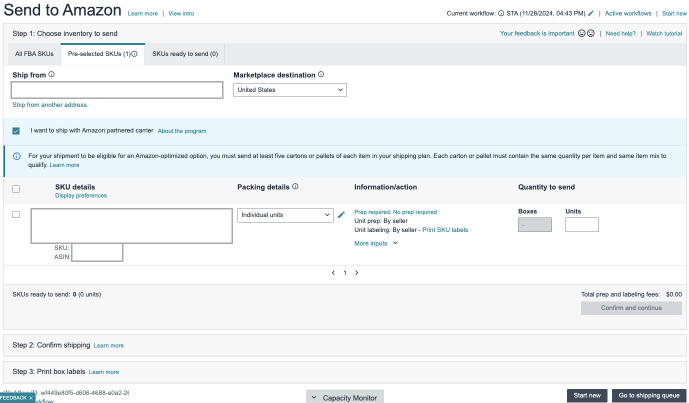This screenshot has height=403, width=689.
Task: Click the sad face feedback icon
Action: (592, 33)
